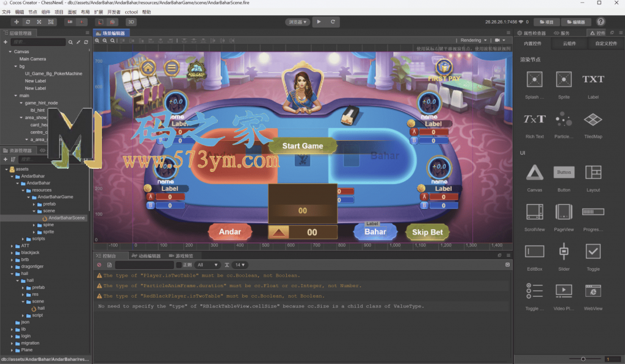The image size is (625, 364).
Task: Pick the Particle system node icon
Action: (563, 119)
